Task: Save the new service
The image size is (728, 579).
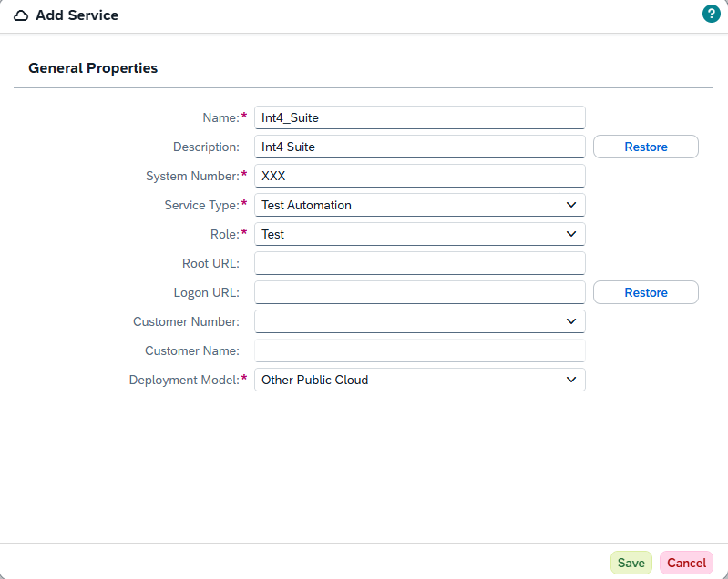Action: [x=631, y=563]
